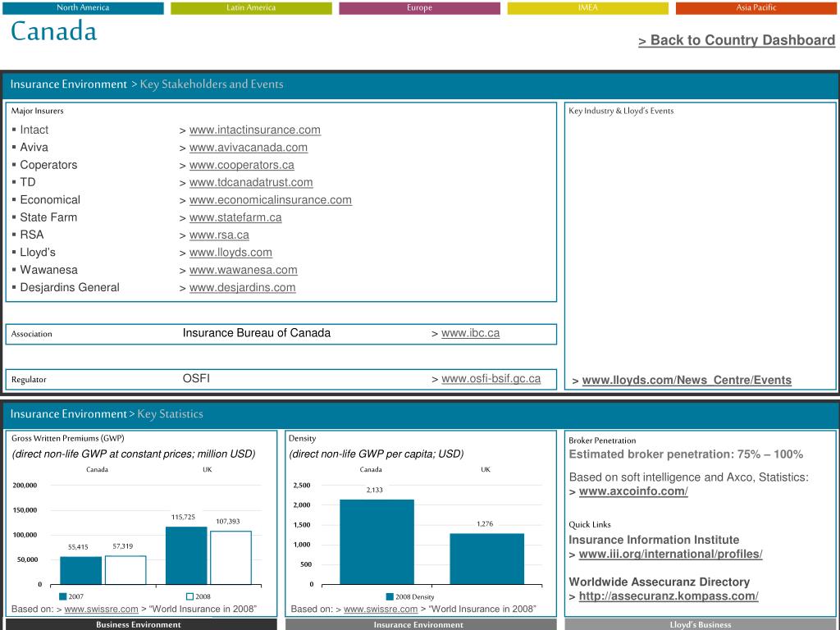
Task: Click the Coperators insurer name
Action: (x=48, y=165)
